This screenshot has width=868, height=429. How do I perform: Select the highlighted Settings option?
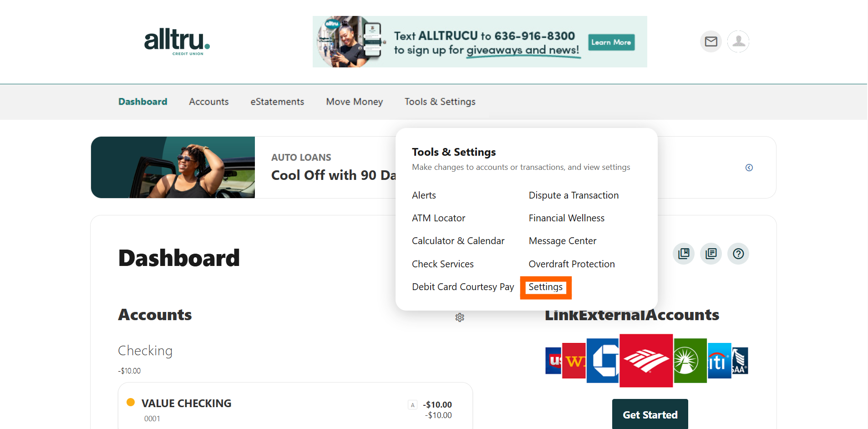coord(545,287)
